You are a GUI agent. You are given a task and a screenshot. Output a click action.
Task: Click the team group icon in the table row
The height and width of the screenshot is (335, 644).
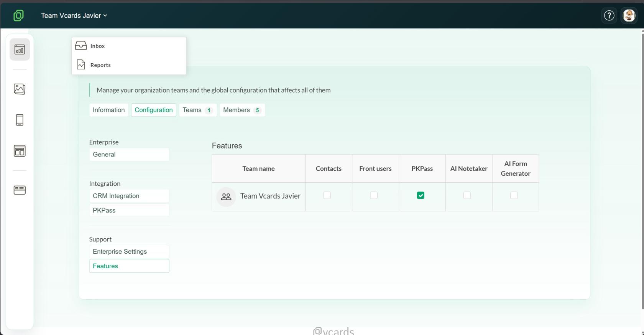click(x=226, y=197)
